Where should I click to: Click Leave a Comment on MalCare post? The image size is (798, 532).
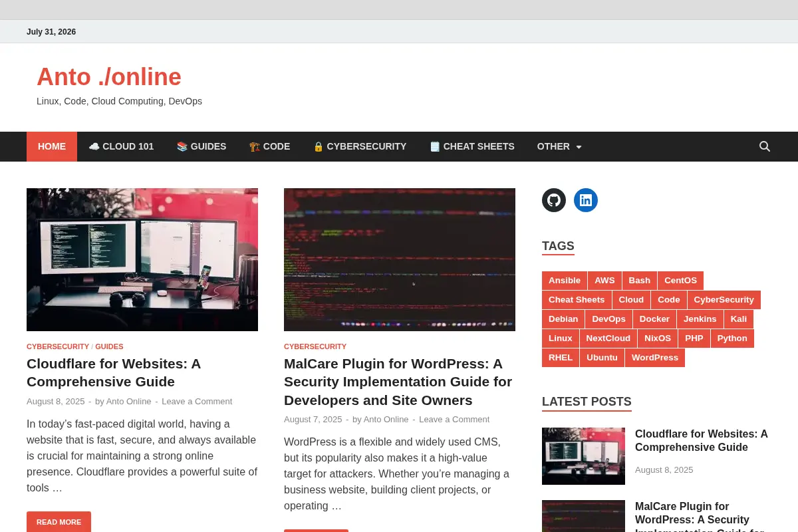(454, 419)
